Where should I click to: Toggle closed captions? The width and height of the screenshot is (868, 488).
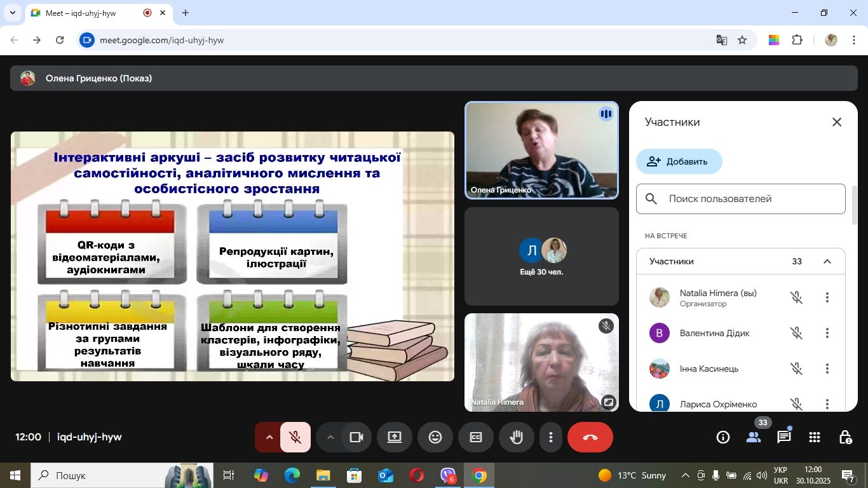(476, 437)
